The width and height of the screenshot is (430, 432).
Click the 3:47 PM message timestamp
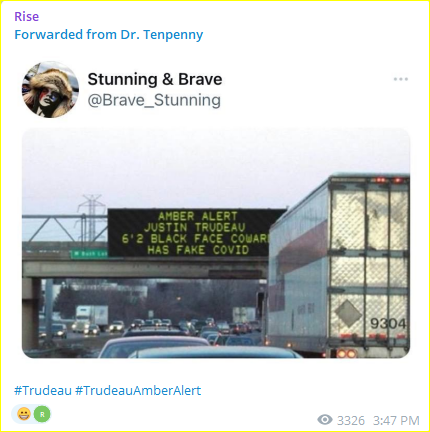click(396, 420)
